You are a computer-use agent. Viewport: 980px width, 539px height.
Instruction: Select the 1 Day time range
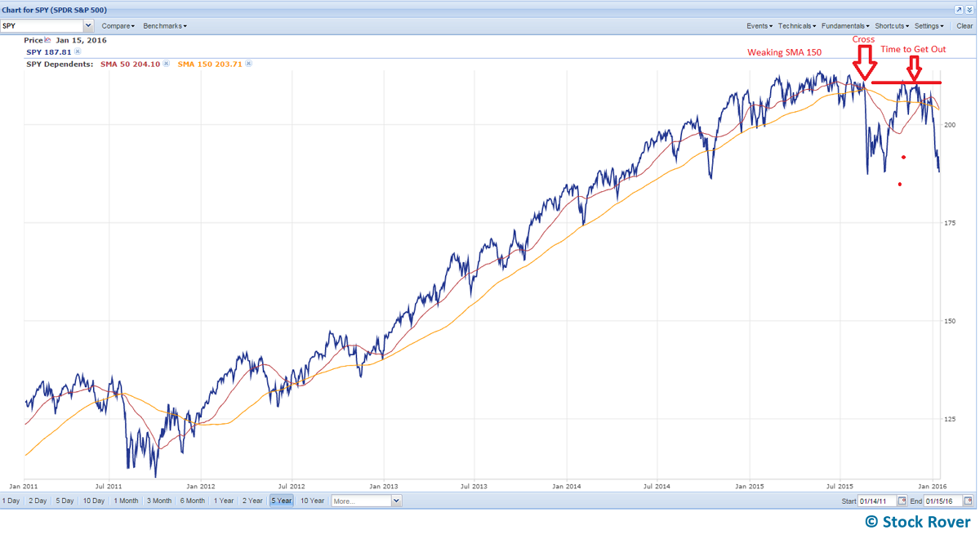11,501
